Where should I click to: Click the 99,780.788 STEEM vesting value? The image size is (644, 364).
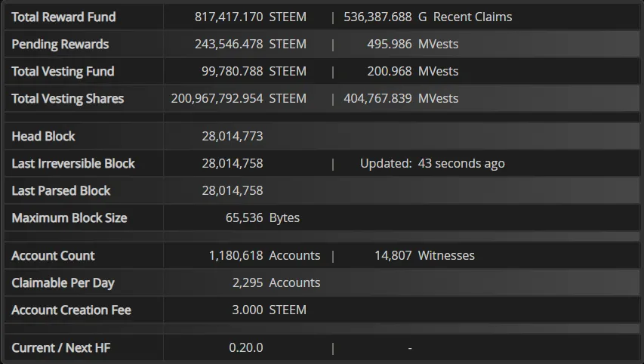point(254,71)
